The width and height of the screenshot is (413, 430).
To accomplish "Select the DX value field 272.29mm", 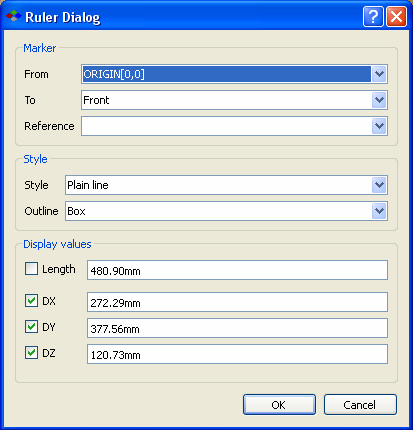I will [237, 302].
